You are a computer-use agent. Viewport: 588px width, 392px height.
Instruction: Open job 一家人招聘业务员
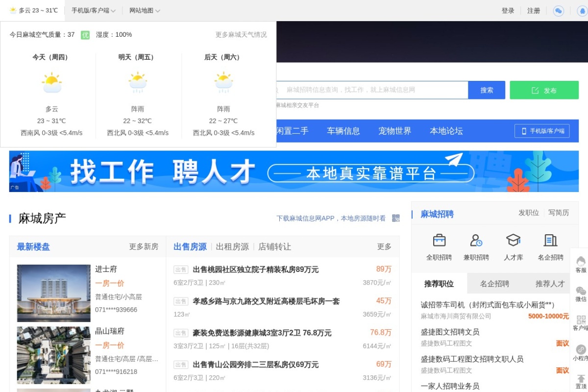point(450,386)
